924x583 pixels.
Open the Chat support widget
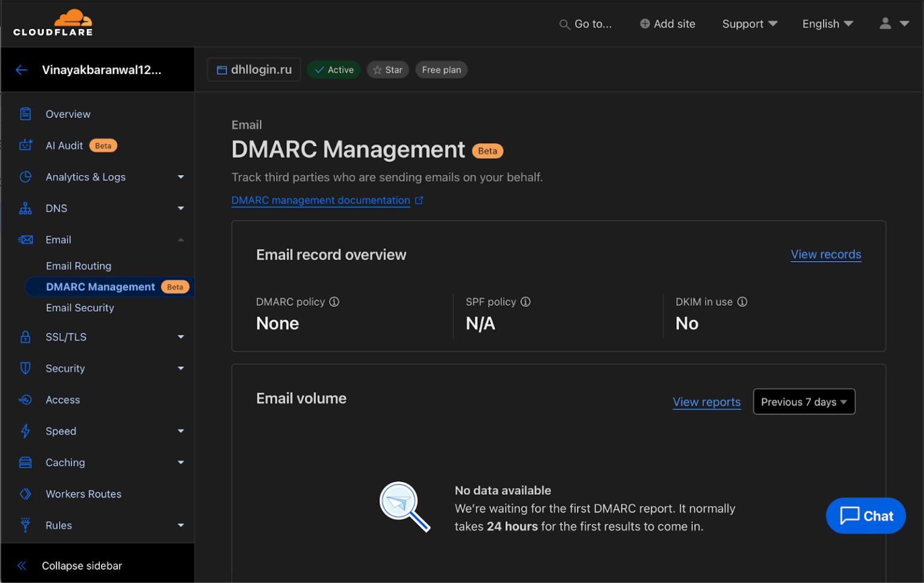[865, 516]
